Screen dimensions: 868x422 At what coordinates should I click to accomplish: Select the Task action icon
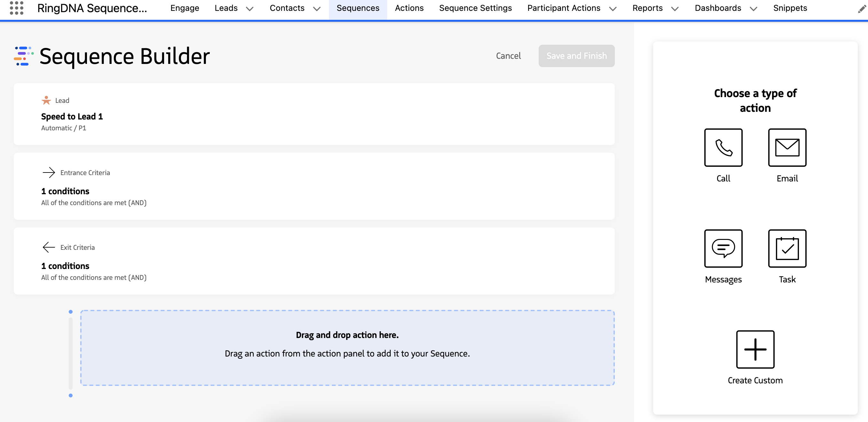[x=787, y=249]
